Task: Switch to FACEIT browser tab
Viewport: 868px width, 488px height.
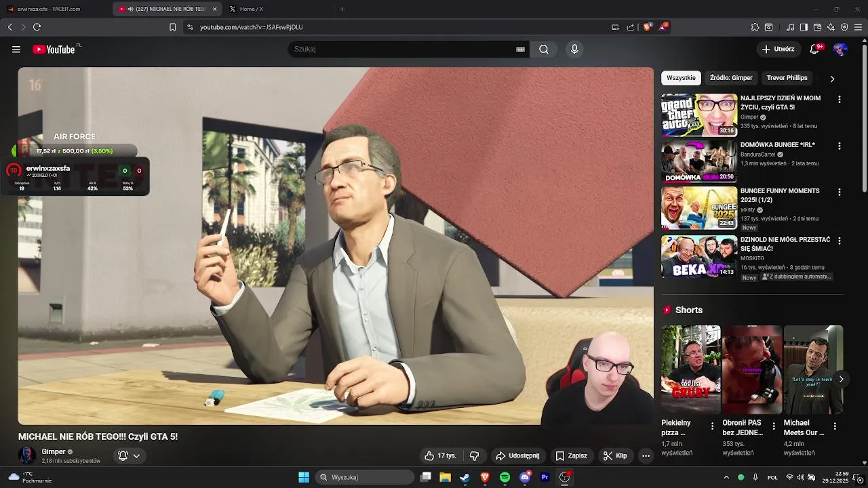Action: click(x=56, y=9)
